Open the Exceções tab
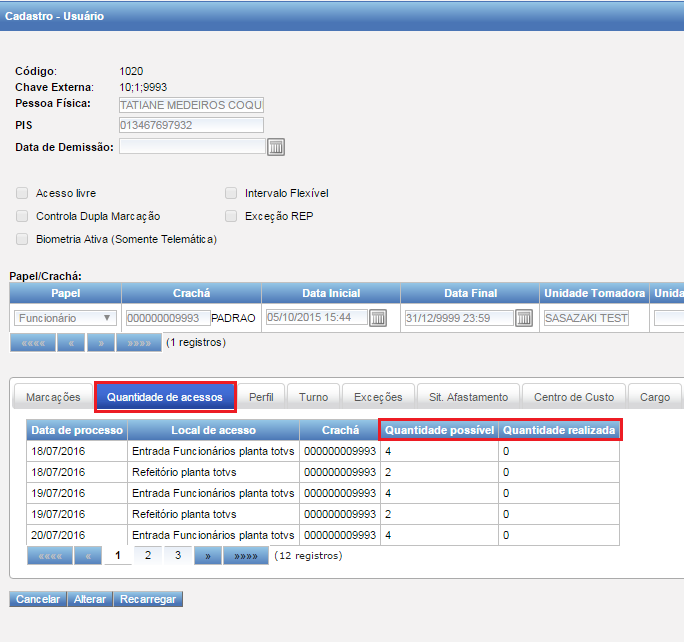Screen dimensions: 685x642 coord(378,397)
